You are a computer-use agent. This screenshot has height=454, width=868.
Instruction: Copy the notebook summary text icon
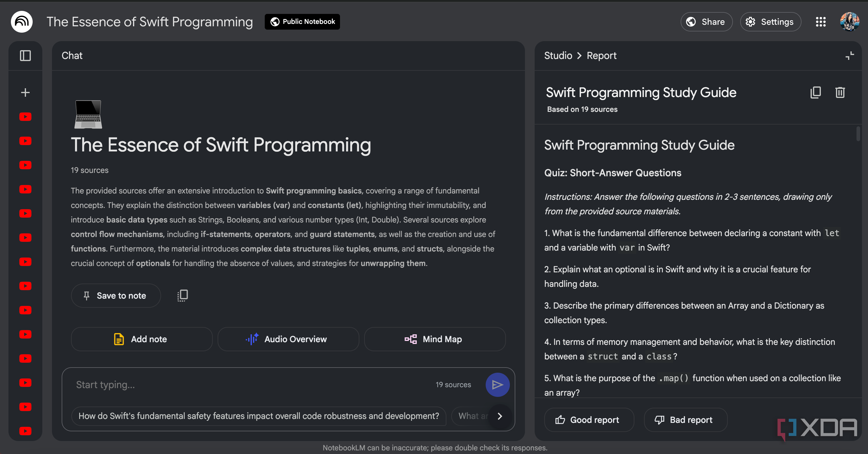click(182, 296)
